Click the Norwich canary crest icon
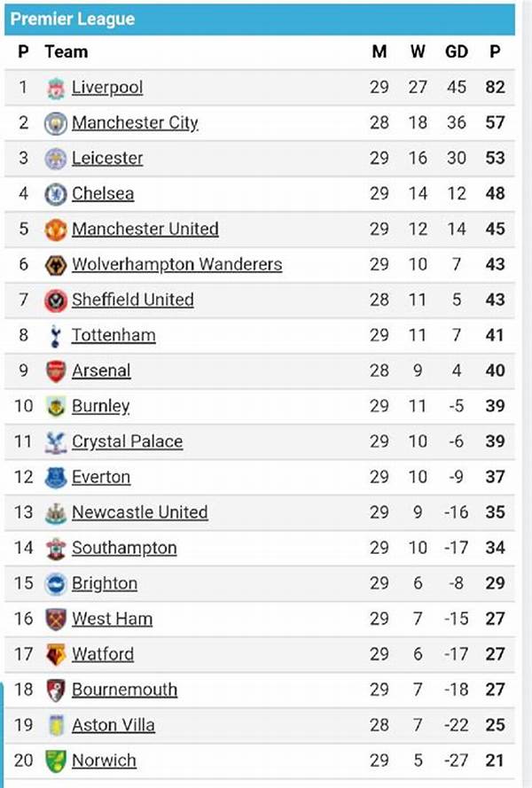This screenshot has width=532, height=788. [55, 761]
